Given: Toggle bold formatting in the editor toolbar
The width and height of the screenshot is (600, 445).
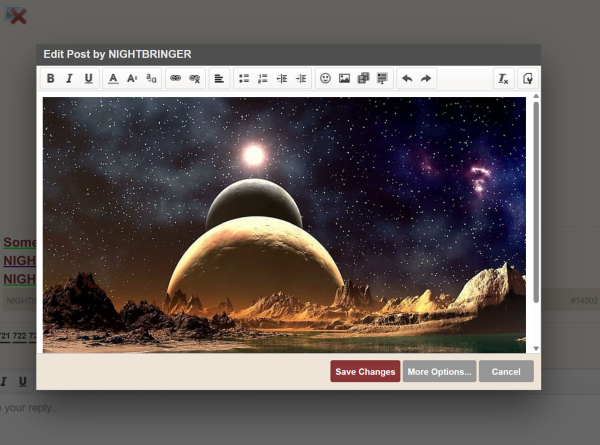Looking at the screenshot, I should pos(51,79).
